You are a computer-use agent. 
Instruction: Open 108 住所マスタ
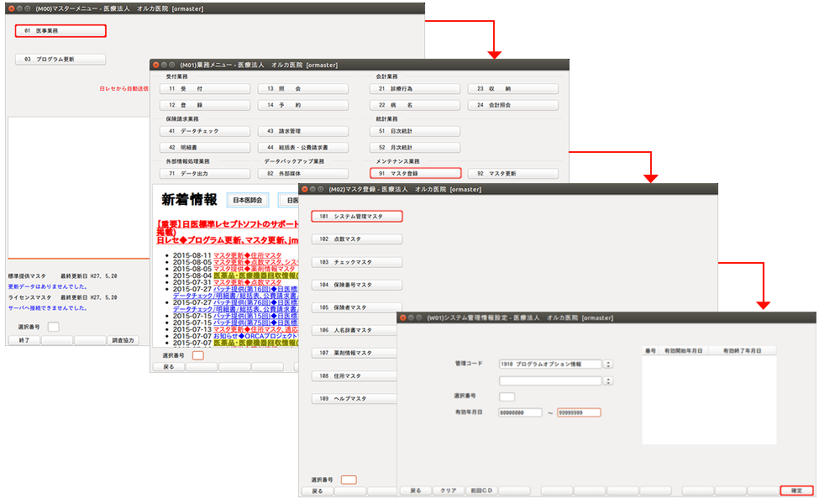click(354, 376)
